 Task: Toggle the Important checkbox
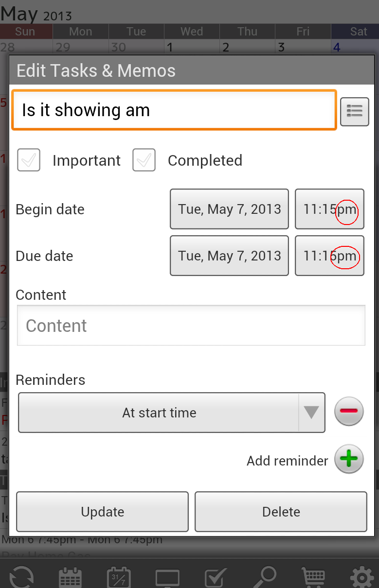coord(29,160)
